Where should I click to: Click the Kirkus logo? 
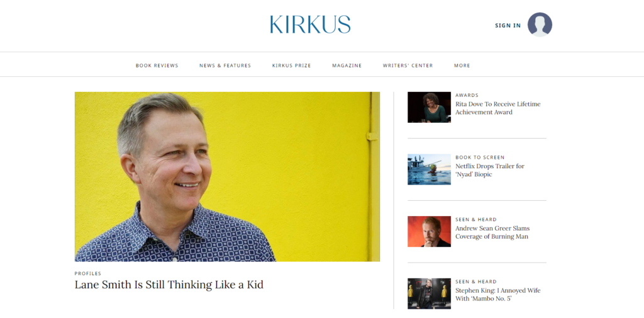pos(310,25)
